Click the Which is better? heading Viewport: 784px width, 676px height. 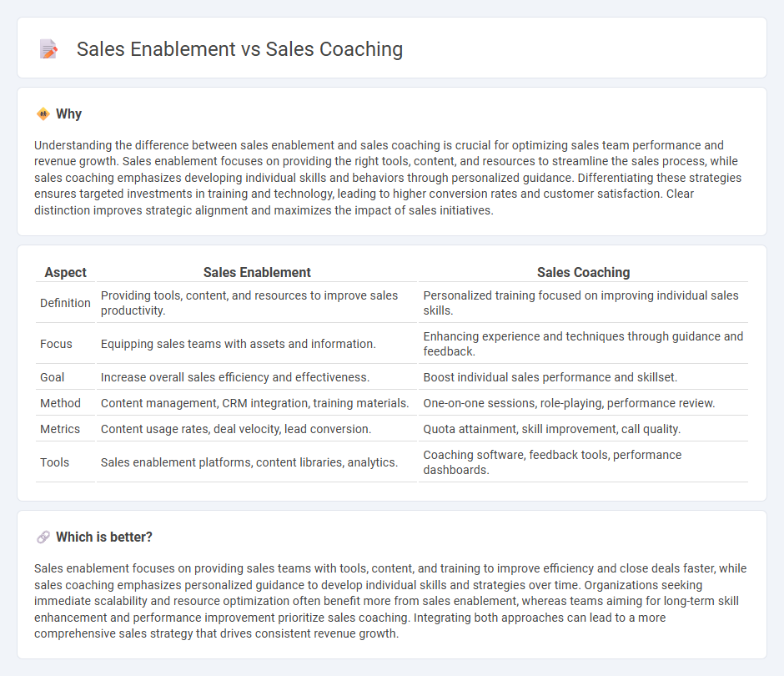click(104, 537)
